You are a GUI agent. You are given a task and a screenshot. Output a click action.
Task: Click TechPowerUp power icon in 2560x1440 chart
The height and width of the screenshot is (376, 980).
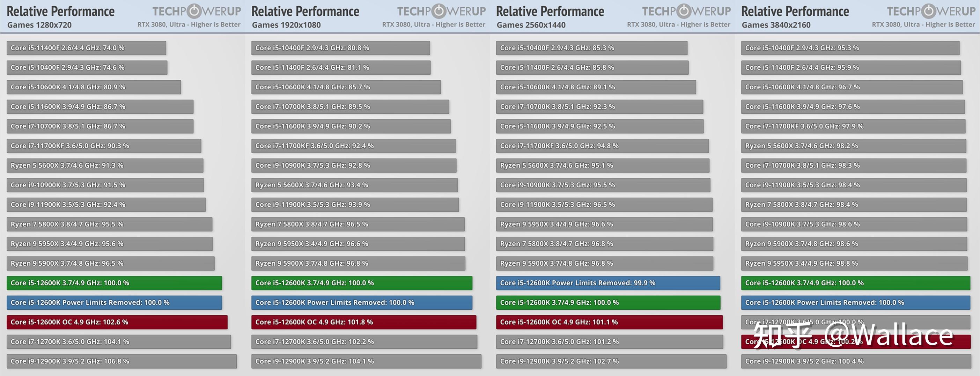tap(684, 12)
